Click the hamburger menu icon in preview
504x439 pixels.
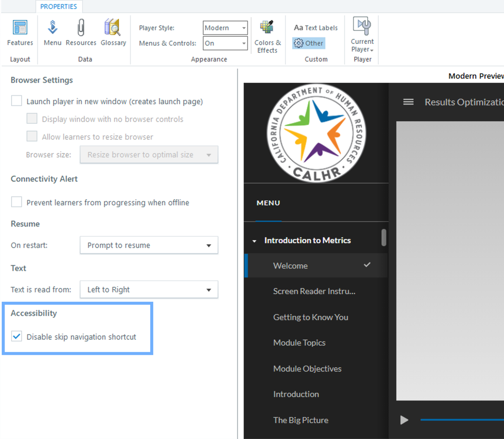tap(408, 102)
